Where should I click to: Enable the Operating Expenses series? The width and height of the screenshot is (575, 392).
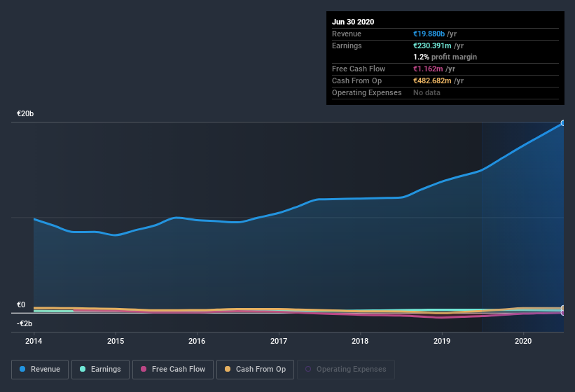point(346,370)
